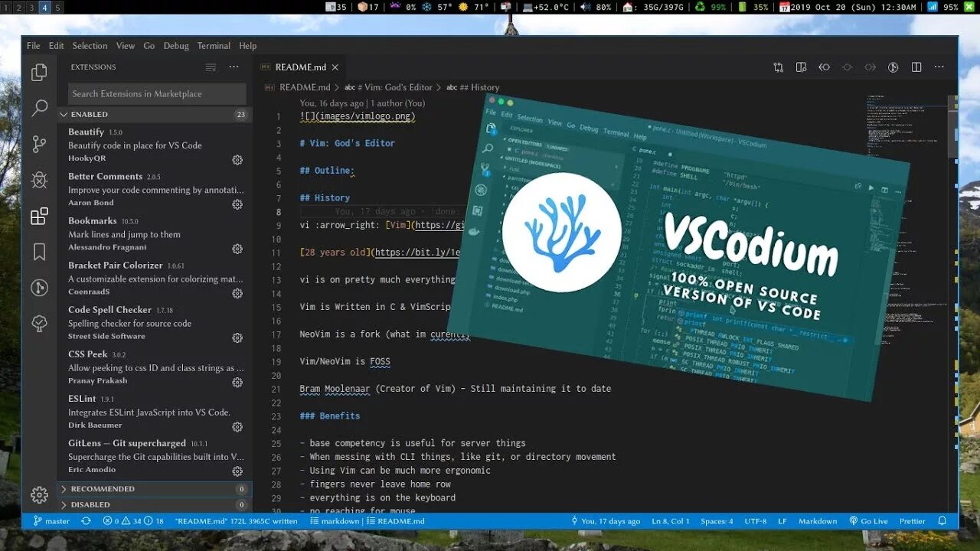Click the volume 80% indicator in top bar
The width and height of the screenshot is (980, 551).
pyautogui.click(x=596, y=7)
